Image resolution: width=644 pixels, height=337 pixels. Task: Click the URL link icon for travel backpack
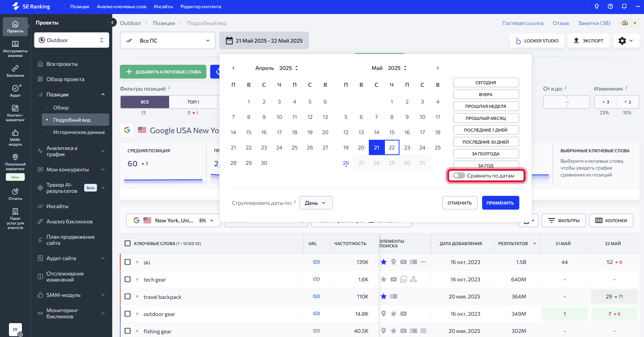coord(316,296)
